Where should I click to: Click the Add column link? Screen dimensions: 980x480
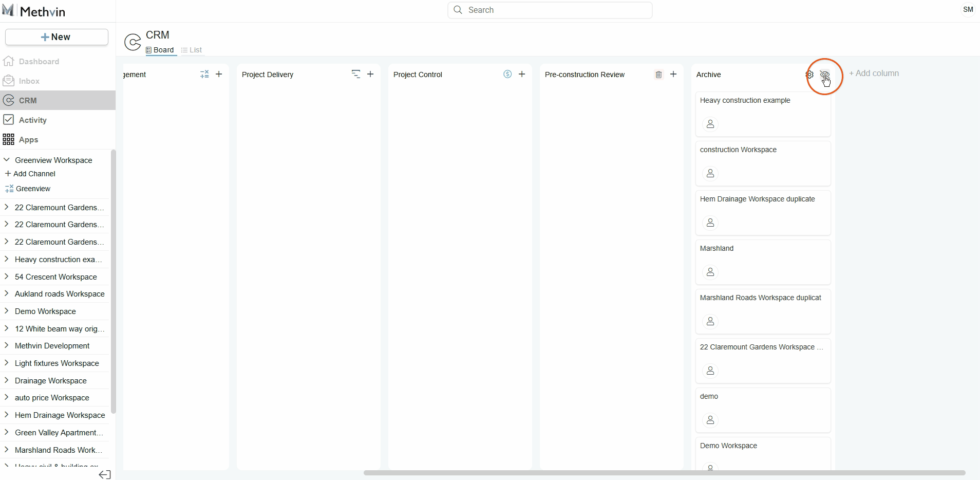(874, 73)
